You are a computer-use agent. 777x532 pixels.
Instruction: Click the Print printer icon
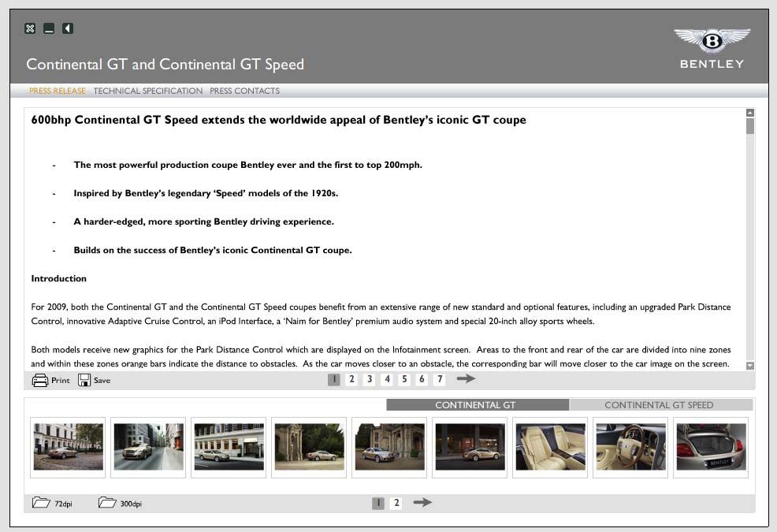click(39, 381)
